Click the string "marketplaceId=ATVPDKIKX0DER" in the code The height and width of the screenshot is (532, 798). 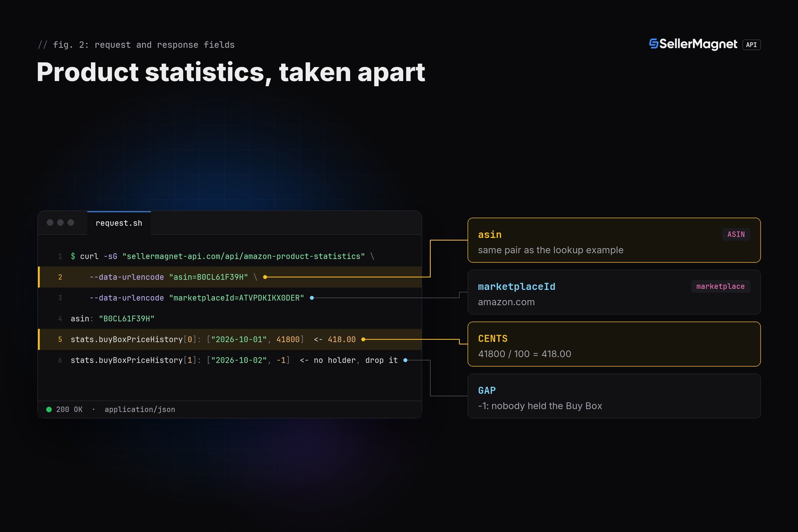coord(236,298)
